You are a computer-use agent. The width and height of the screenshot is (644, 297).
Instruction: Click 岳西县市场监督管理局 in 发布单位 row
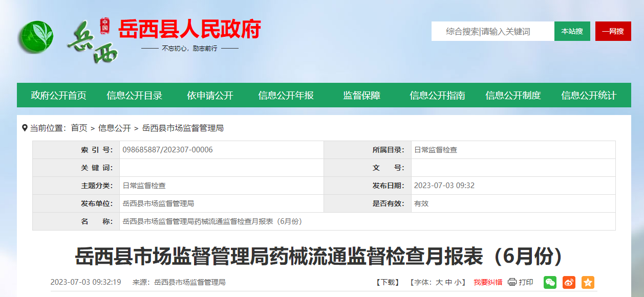[158, 203]
